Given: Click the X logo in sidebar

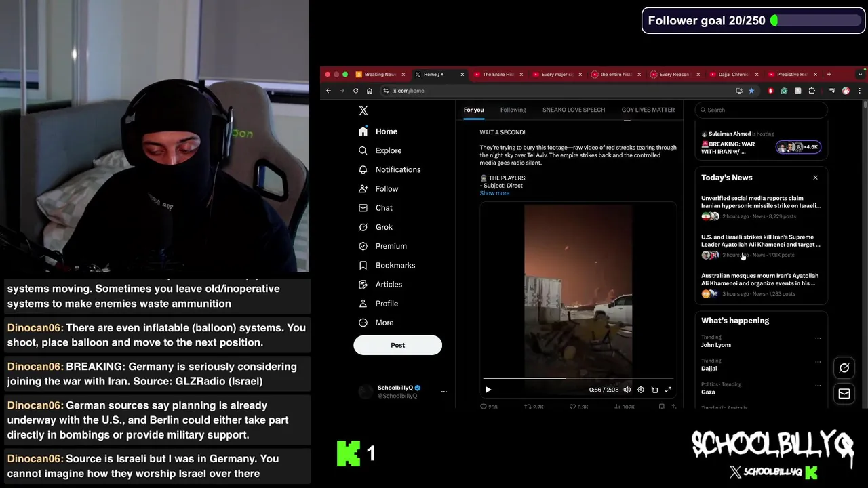Looking at the screenshot, I should click(363, 110).
